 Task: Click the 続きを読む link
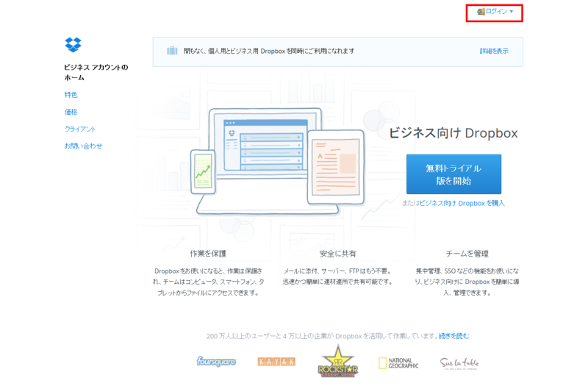click(x=453, y=336)
